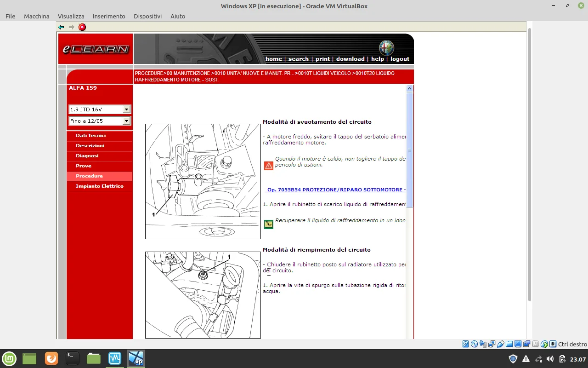Click the Alfa Romeo emblem icon
Screen dimensions: 588x368
[386, 48]
